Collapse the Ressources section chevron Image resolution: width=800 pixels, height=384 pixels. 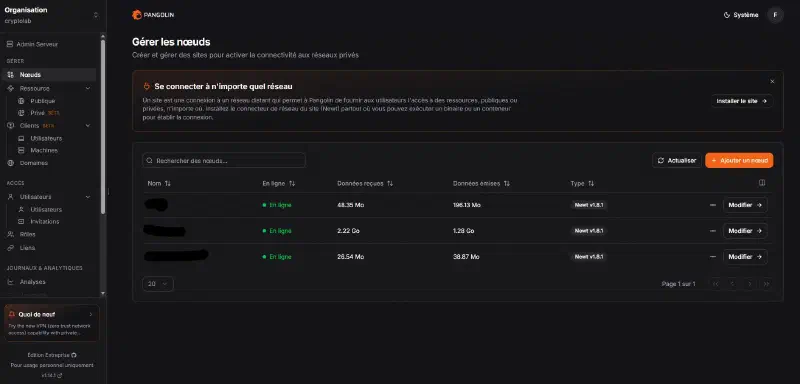pos(88,88)
